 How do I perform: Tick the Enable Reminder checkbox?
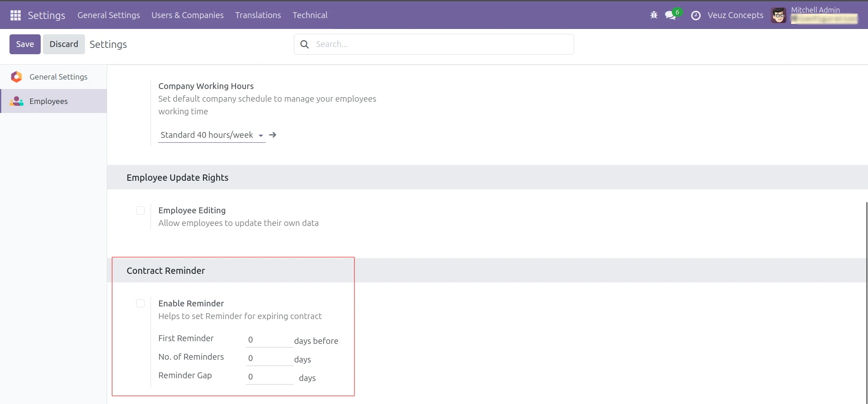point(140,304)
